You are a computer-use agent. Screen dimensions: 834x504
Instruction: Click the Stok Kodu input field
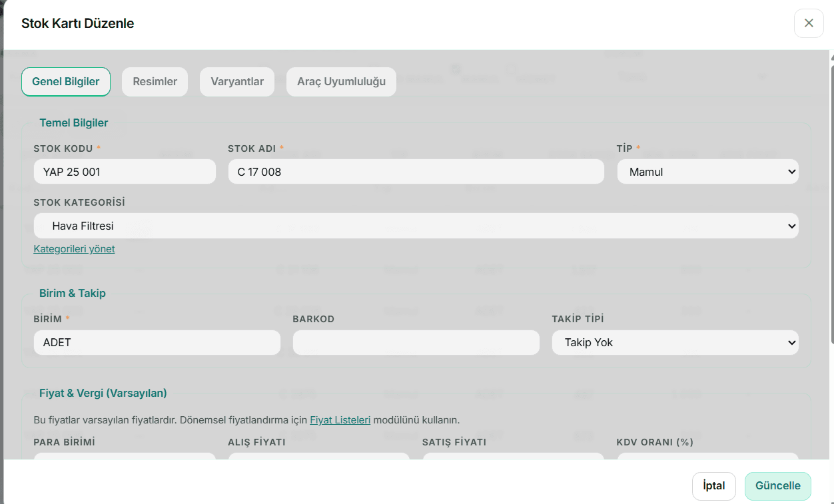click(125, 172)
